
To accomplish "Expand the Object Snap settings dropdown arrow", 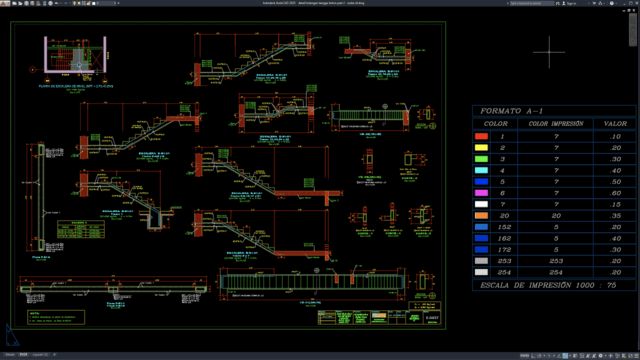I will [x=570, y=356].
